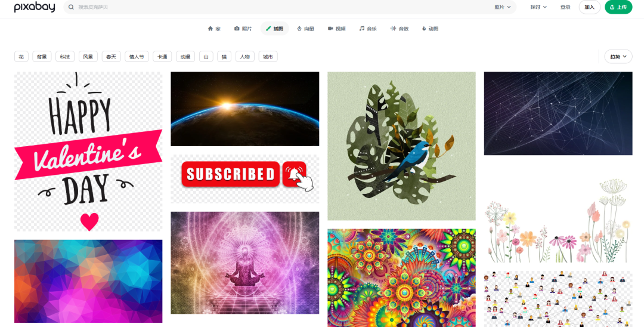Open the 探讨 explore dropdown menu
The image size is (644, 327).
click(538, 7)
